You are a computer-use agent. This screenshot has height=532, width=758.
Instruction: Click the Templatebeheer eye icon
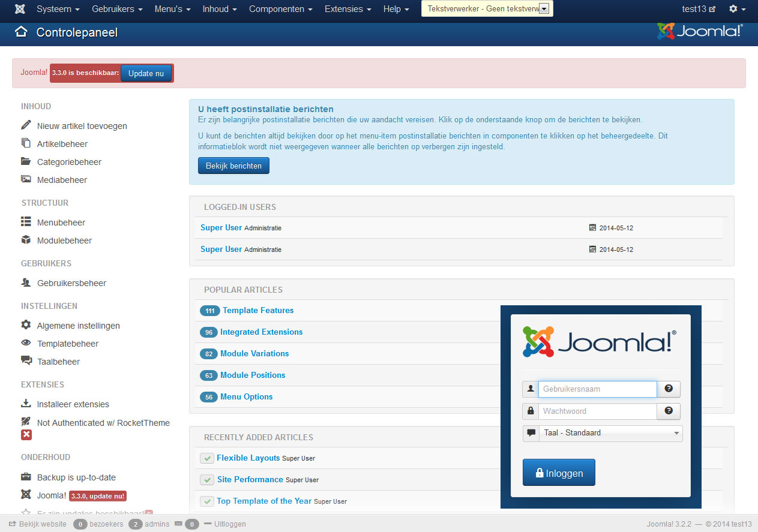(x=26, y=343)
